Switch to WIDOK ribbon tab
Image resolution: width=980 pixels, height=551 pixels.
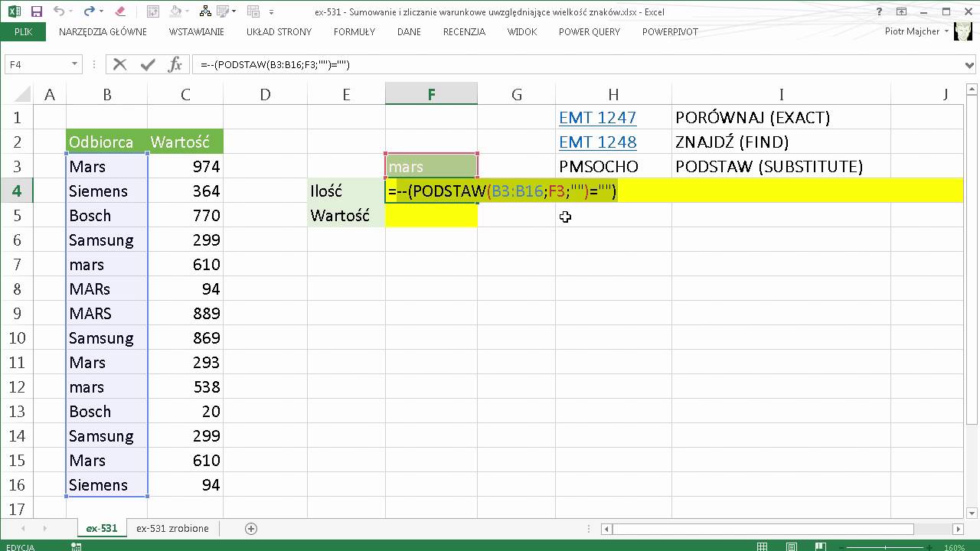(x=522, y=31)
